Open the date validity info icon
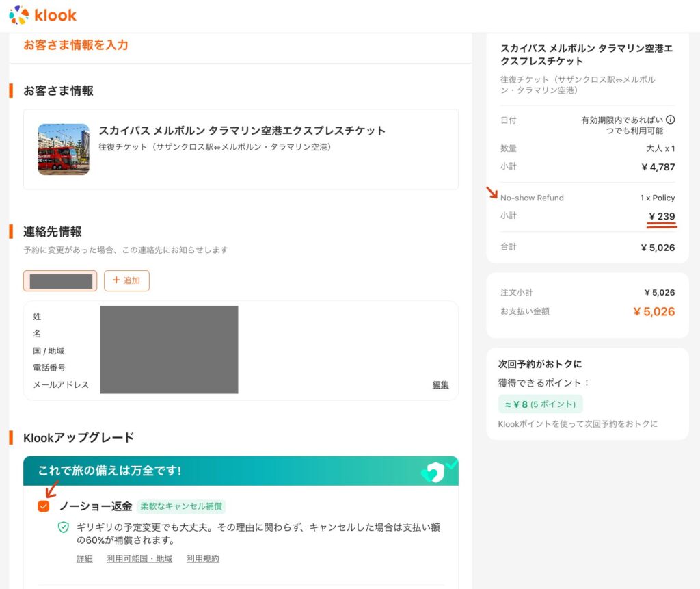 pos(670,120)
